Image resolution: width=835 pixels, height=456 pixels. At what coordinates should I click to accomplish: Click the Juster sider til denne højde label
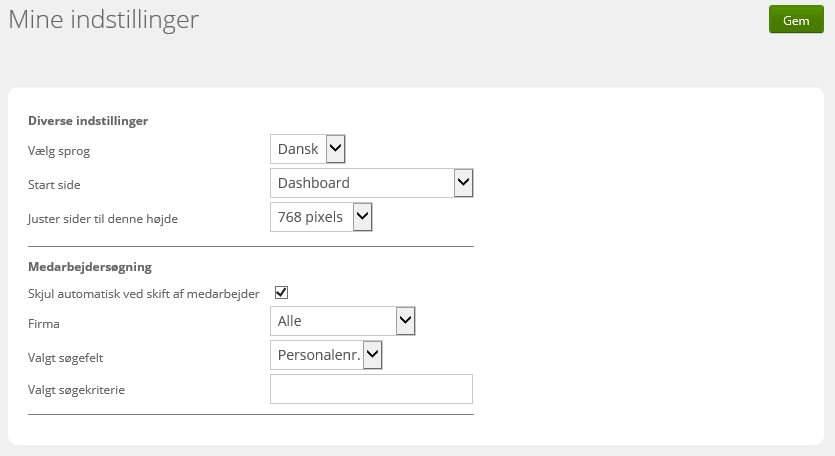coord(103,219)
